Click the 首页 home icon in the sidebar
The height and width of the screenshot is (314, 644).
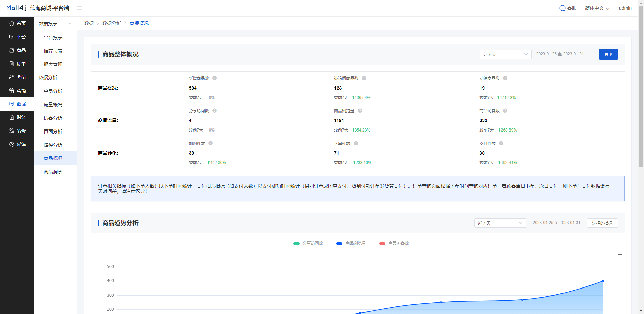[x=12, y=23]
